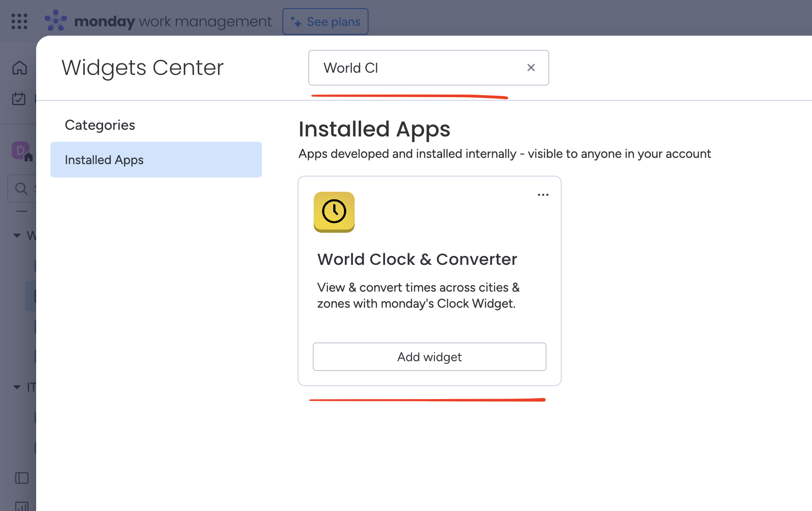812x511 pixels.
Task: Collapse the IT section arrow in sidebar
Action: click(x=17, y=387)
